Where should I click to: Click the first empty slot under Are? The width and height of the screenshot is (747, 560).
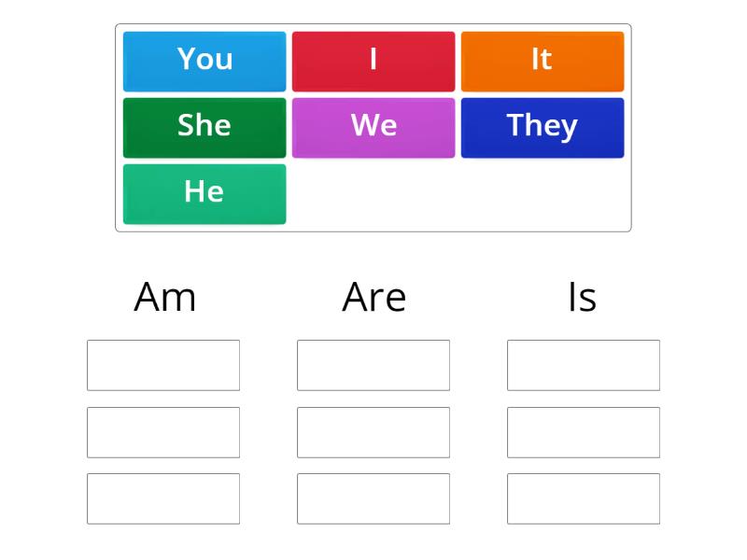[373, 365]
